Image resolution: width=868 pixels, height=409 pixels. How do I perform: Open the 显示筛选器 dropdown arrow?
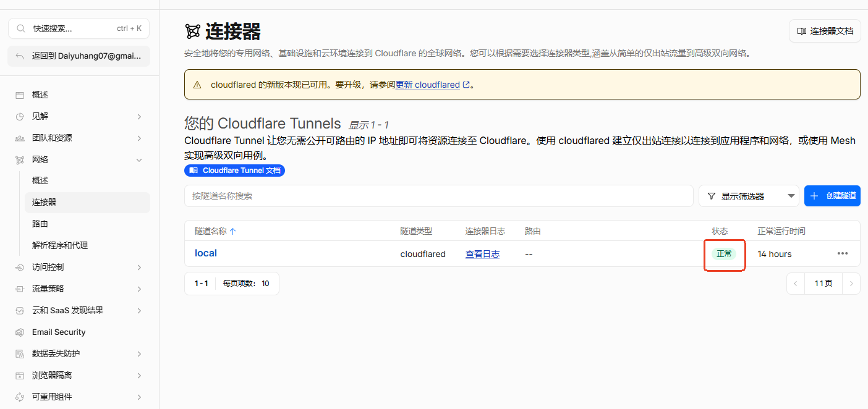pyautogui.click(x=791, y=196)
